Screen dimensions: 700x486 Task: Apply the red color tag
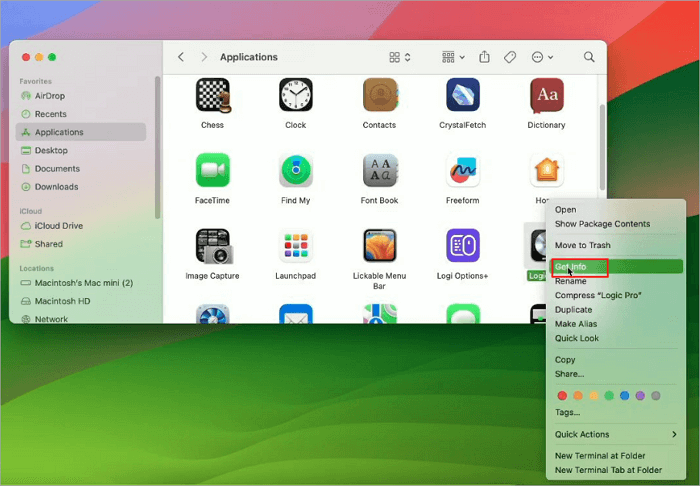click(562, 396)
